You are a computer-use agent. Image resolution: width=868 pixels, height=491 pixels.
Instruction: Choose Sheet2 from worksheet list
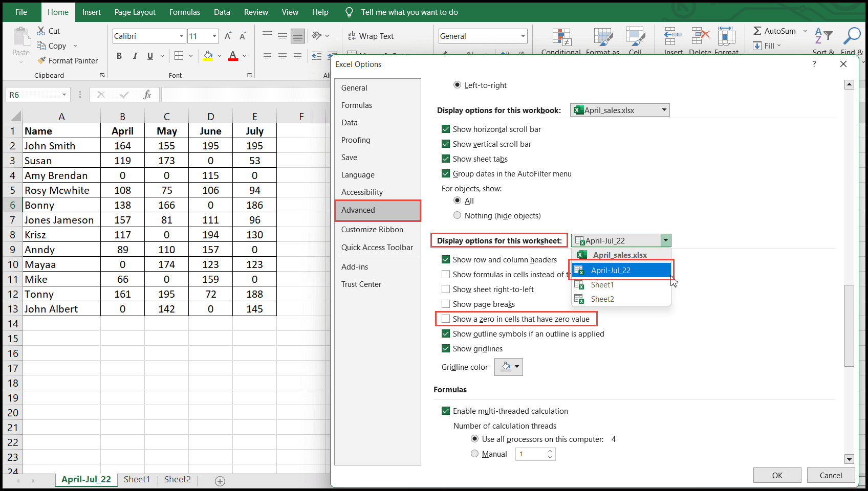pyautogui.click(x=621, y=299)
